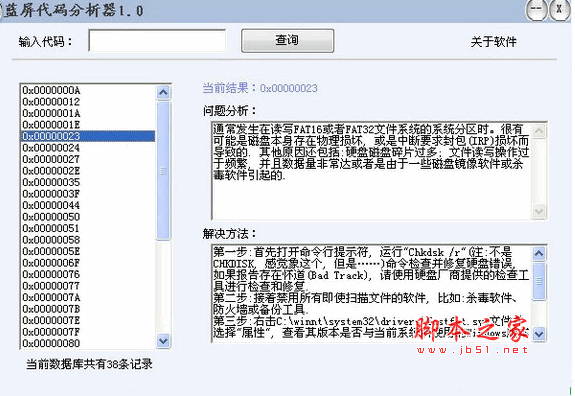Click code list scroll up arrow
Screen dimensions: 575x396
click(163, 92)
